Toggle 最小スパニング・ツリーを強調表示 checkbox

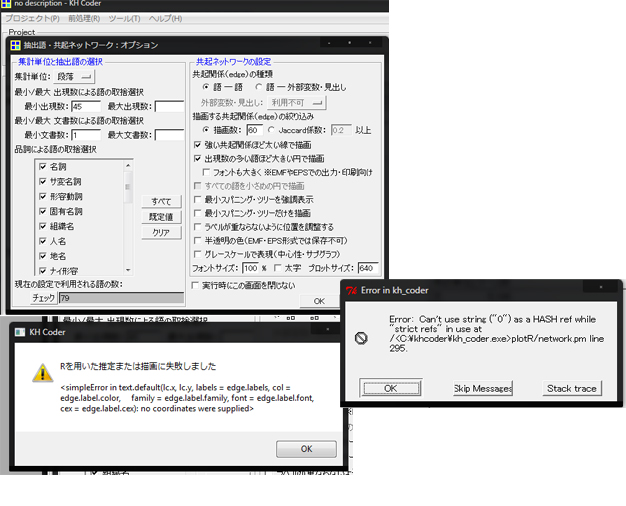tap(197, 199)
